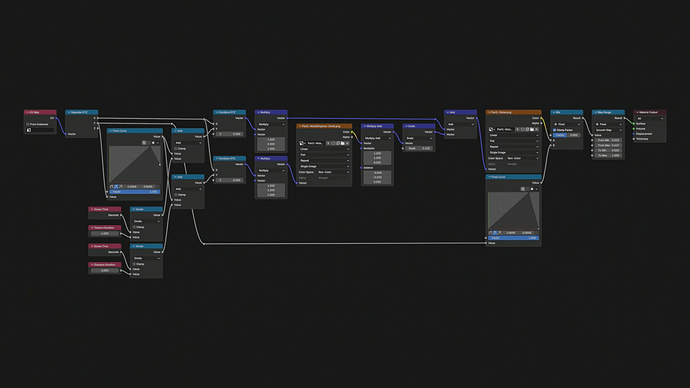Unlink image X icon in NoiseDisplace-Small.png node
Screen dimensions: 690x388
pyautogui.click(x=347, y=143)
